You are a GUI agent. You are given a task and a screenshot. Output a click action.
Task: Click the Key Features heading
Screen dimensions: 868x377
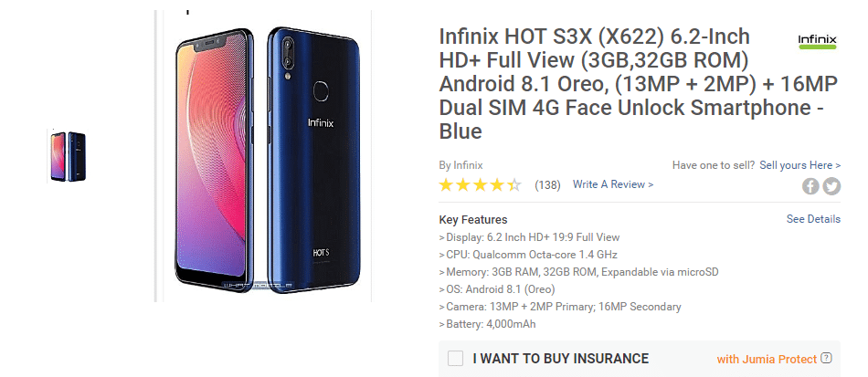(x=472, y=219)
